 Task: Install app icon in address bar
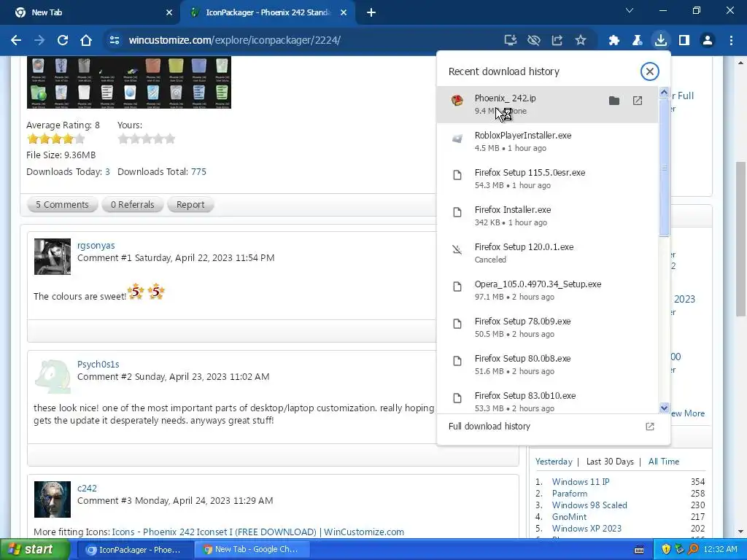[x=510, y=41]
